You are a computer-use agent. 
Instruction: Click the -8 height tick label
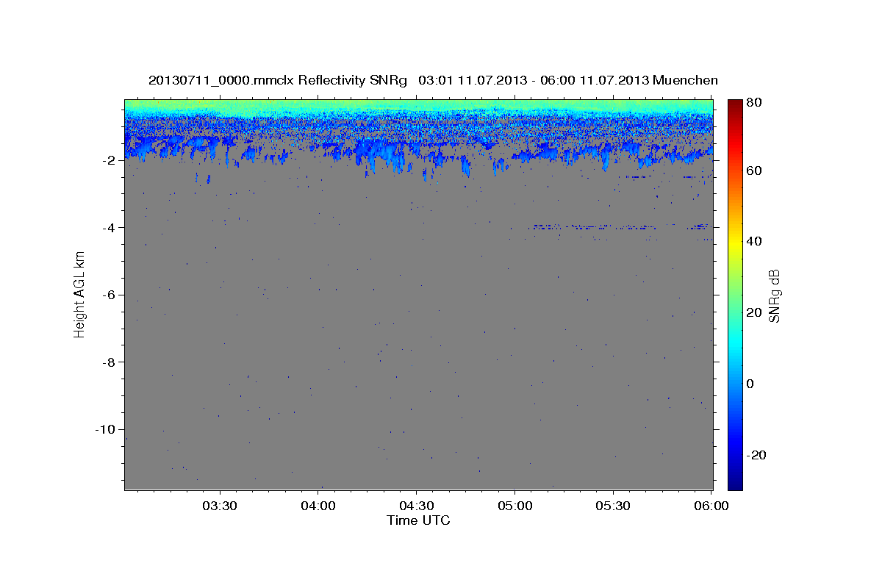pyautogui.click(x=110, y=362)
